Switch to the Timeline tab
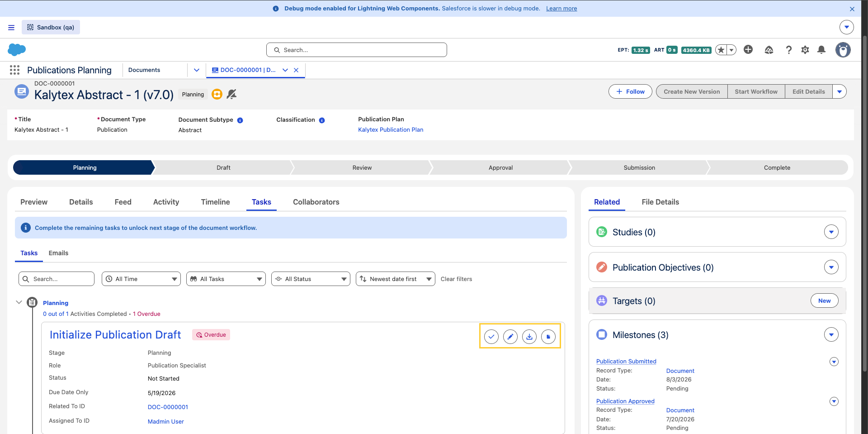This screenshot has width=868, height=434. click(215, 202)
